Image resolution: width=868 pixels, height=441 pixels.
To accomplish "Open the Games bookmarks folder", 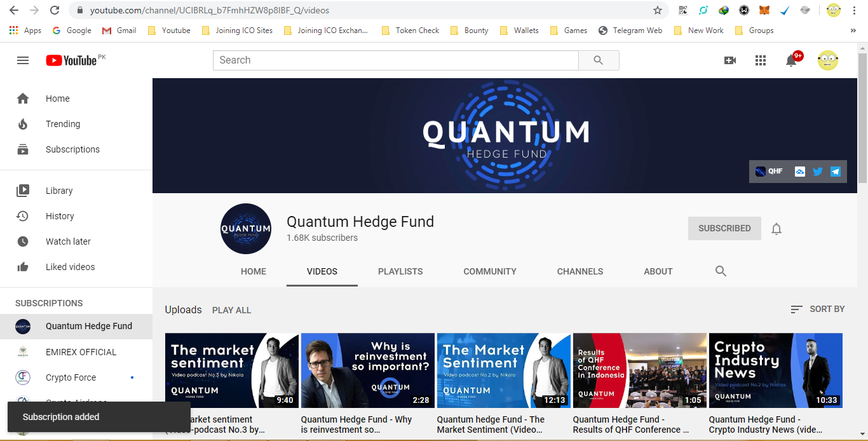I will pyautogui.click(x=569, y=31).
